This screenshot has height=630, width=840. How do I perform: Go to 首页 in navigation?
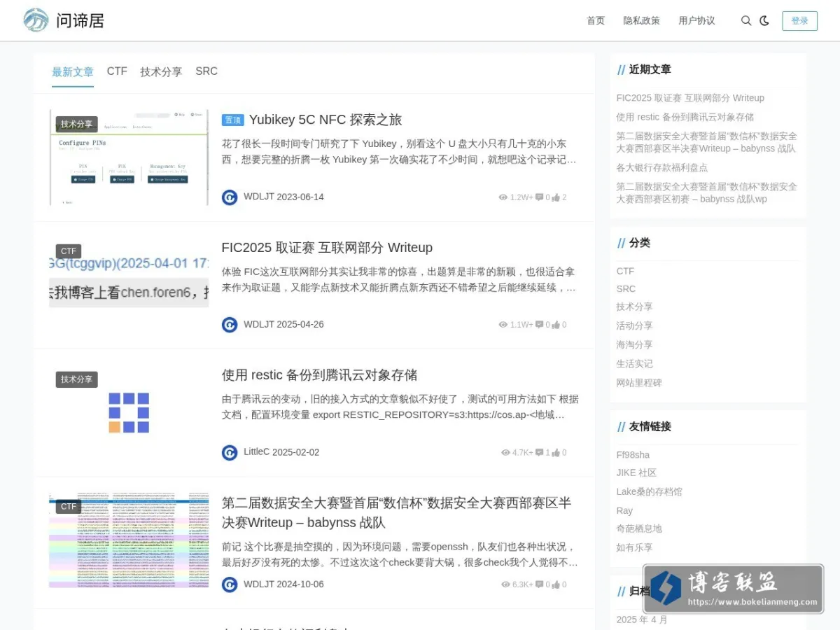pos(596,21)
